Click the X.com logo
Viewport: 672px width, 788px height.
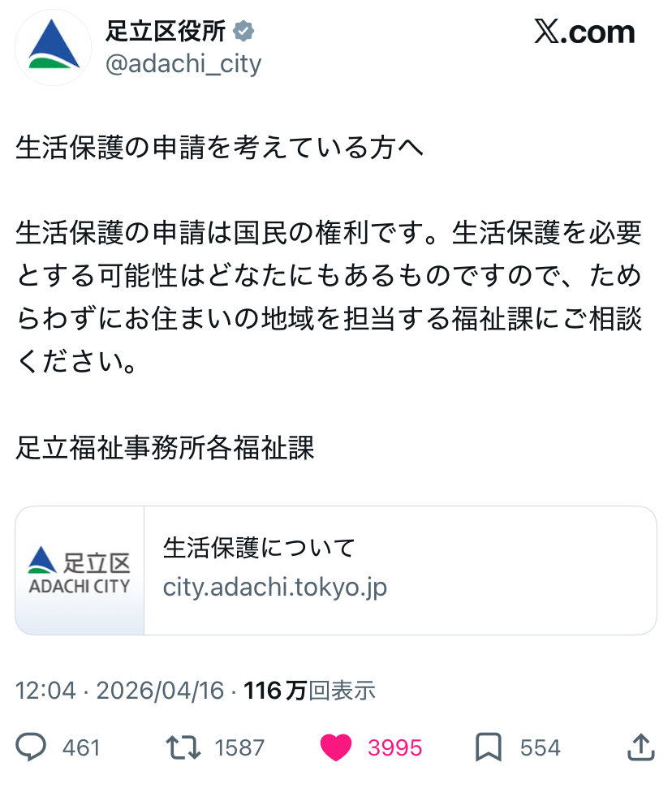pos(584,32)
